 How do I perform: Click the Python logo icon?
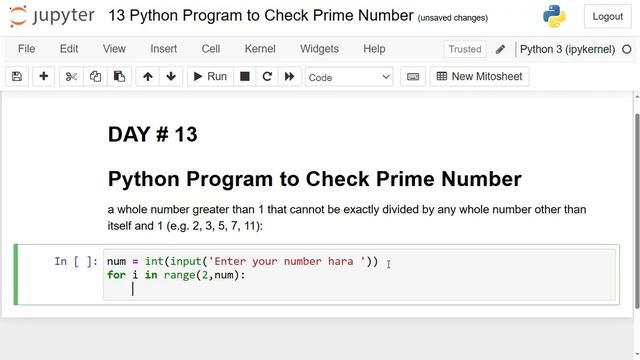pyautogui.click(x=554, y=16)
